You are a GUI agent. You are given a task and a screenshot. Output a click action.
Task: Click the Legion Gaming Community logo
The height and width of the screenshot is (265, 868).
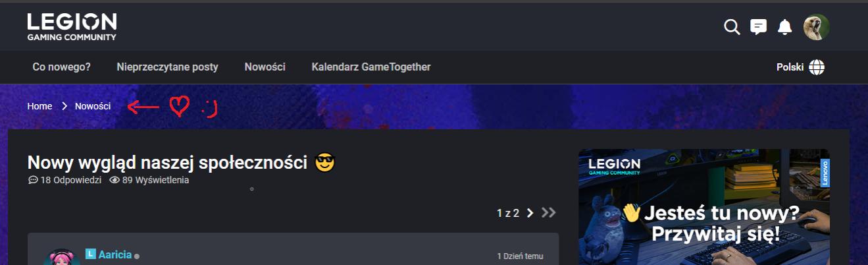(x=72, y=27)
